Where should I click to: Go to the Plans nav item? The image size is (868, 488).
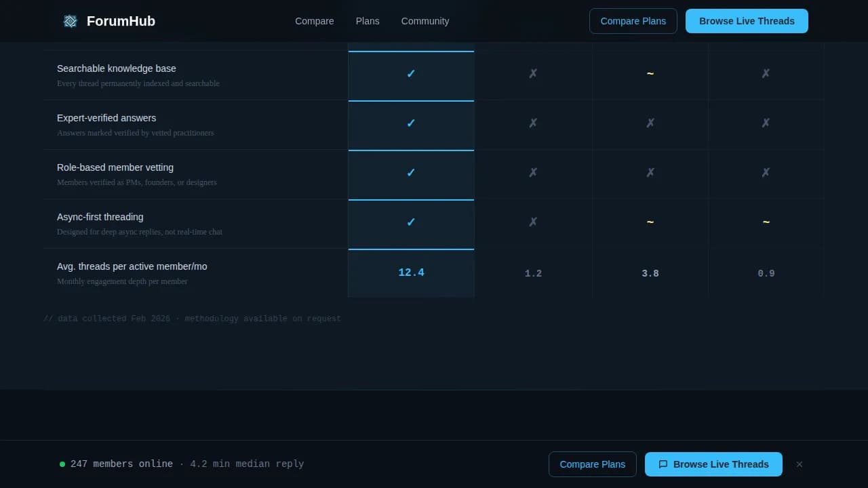click(368, 21)
